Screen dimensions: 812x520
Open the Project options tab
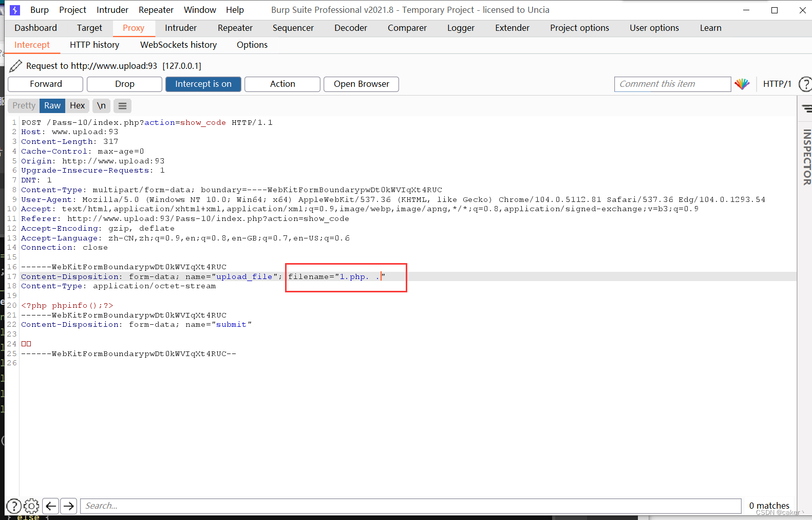tap(580, 28)
